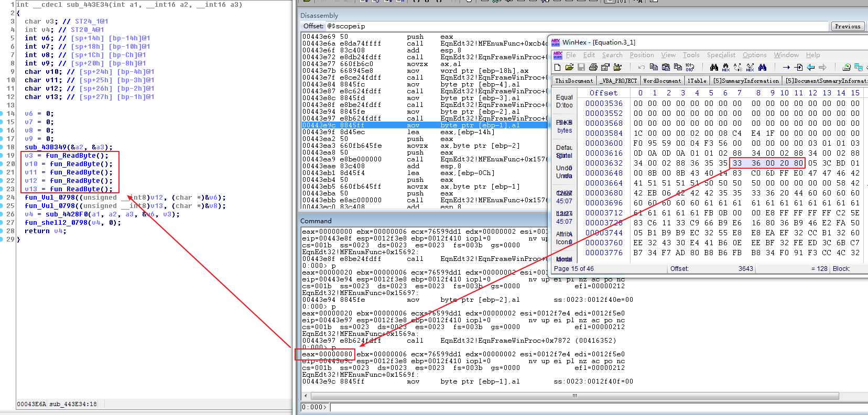Click the Offset 3643 status bar field
The height and width of the screenshot is (415, 868).
tap(712, 269)
